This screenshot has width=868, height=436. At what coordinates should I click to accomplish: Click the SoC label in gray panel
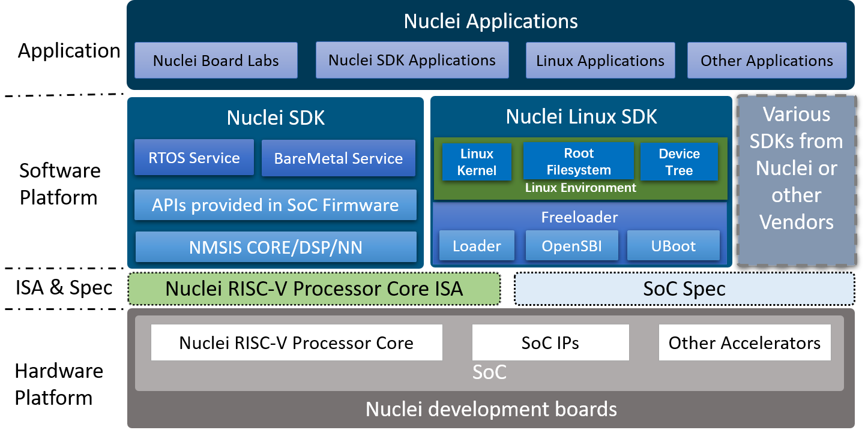tap(489, 372)
